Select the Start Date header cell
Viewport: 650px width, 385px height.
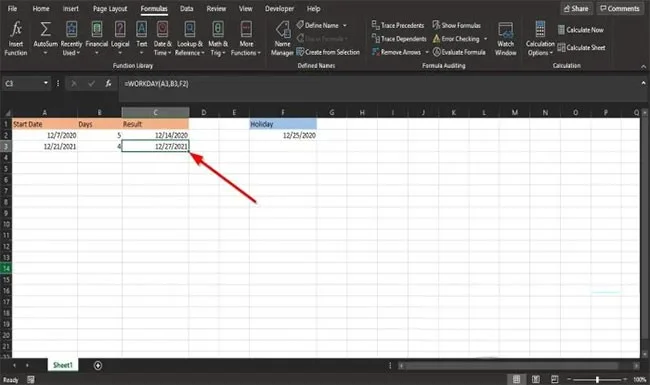click(45, 124)
